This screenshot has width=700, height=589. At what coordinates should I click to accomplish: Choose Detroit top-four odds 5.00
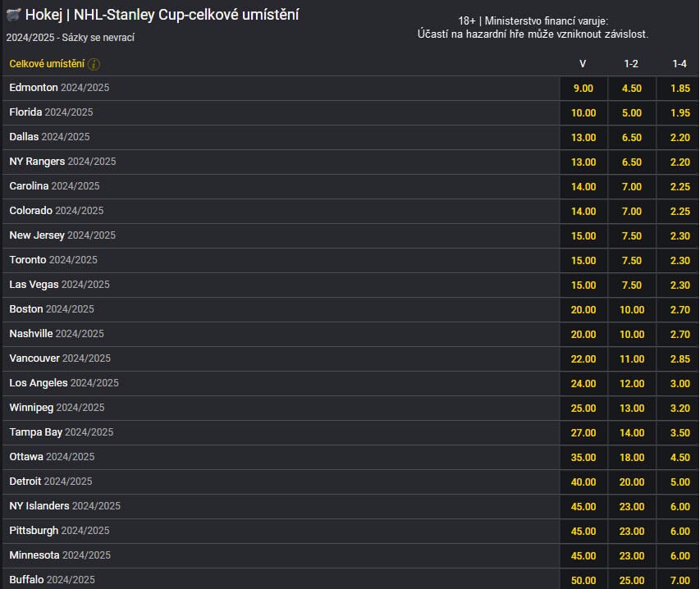click(679, 482)
